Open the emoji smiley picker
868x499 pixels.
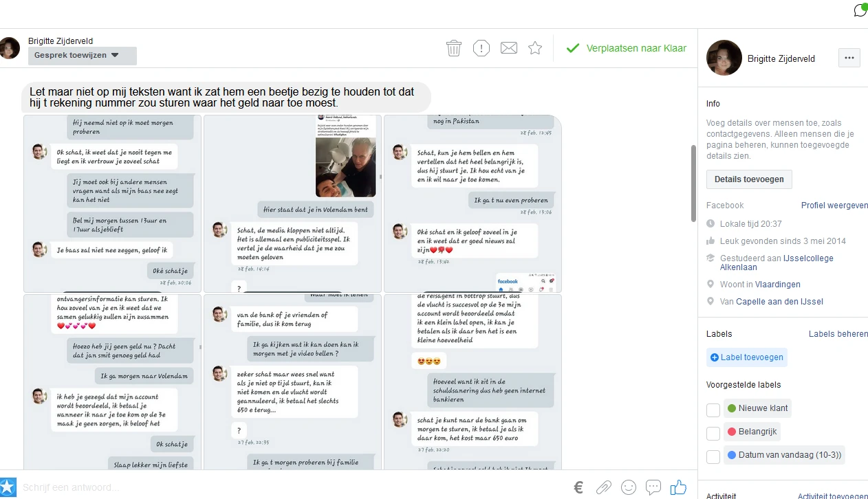point(628,487)
